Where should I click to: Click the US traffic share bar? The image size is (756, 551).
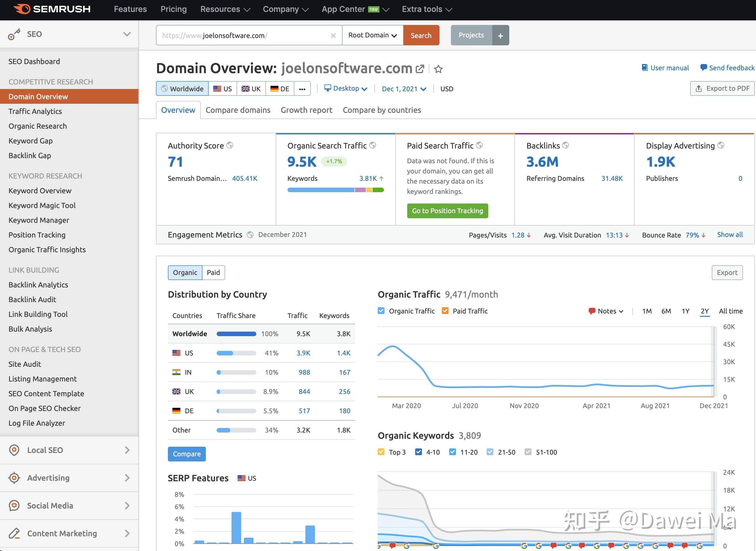click(x=236, y=353)
